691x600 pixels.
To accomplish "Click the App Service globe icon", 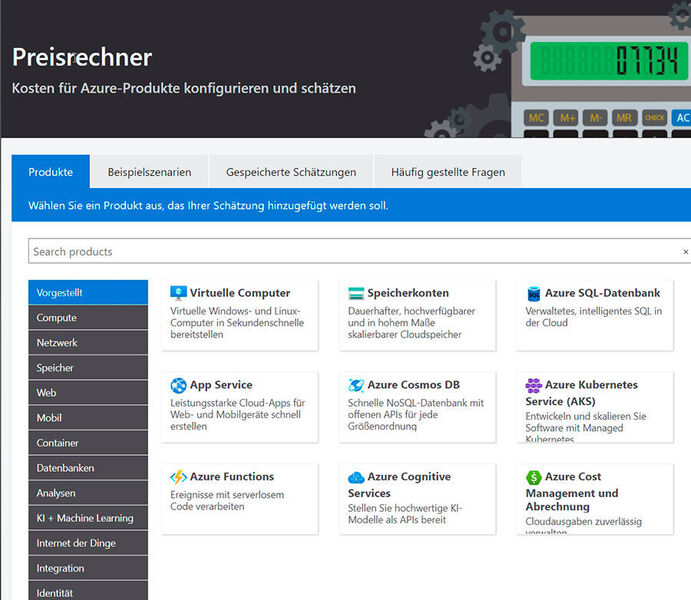I will click(178, 385).
